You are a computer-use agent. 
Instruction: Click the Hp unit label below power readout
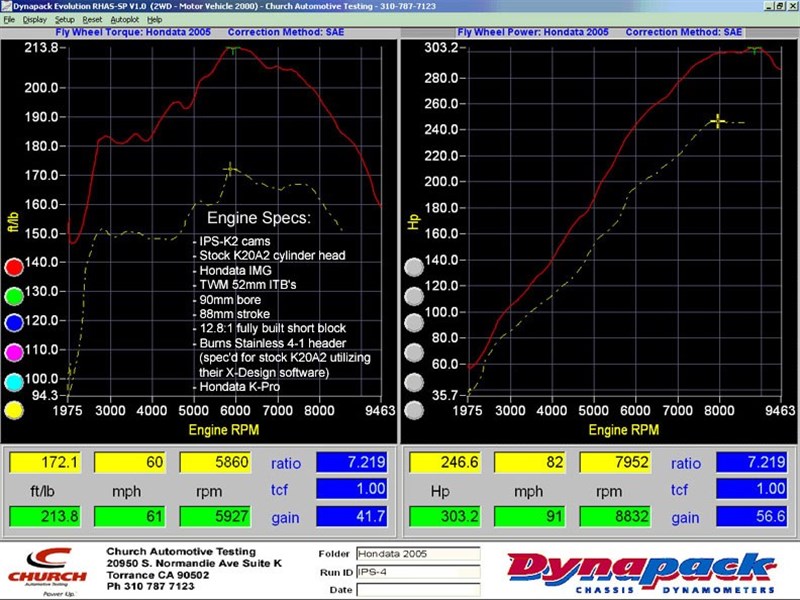click(440, 491)
